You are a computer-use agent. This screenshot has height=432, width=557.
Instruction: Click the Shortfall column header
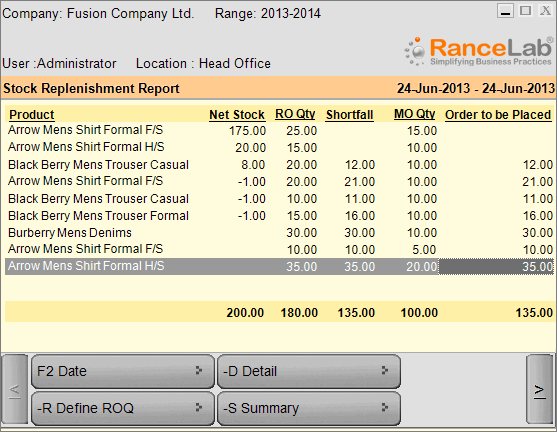coord(350,115)
